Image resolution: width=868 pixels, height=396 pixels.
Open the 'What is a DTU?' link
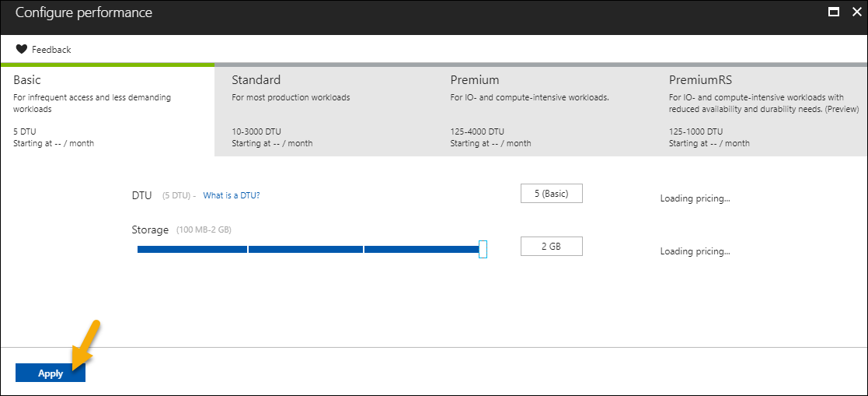pyautogui.click(x=231, y=195)
